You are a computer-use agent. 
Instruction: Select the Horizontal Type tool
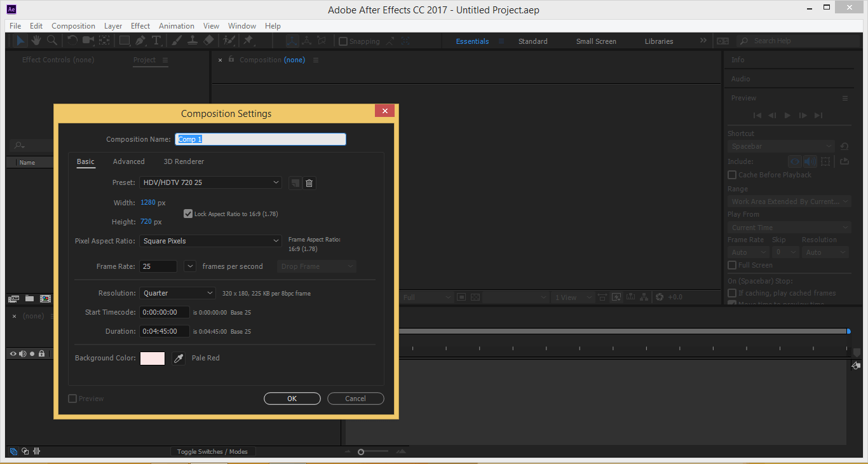coord(156,41)
